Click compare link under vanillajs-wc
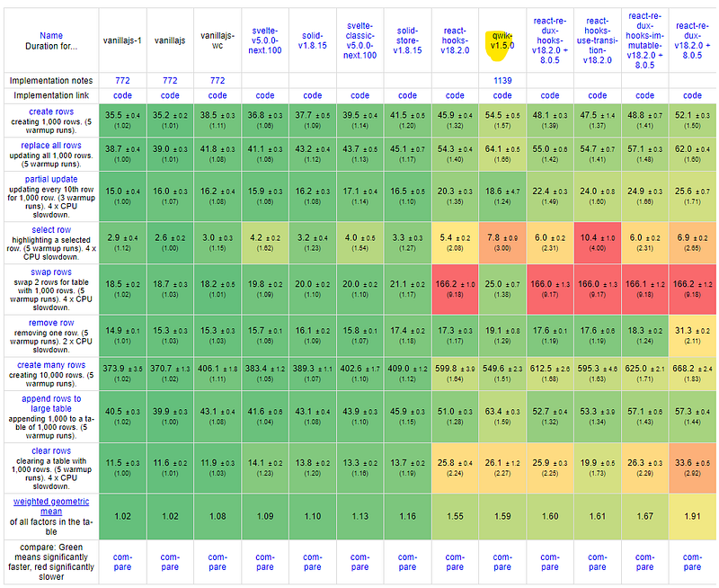Viewport: 719px width, 588px height. 217,562
